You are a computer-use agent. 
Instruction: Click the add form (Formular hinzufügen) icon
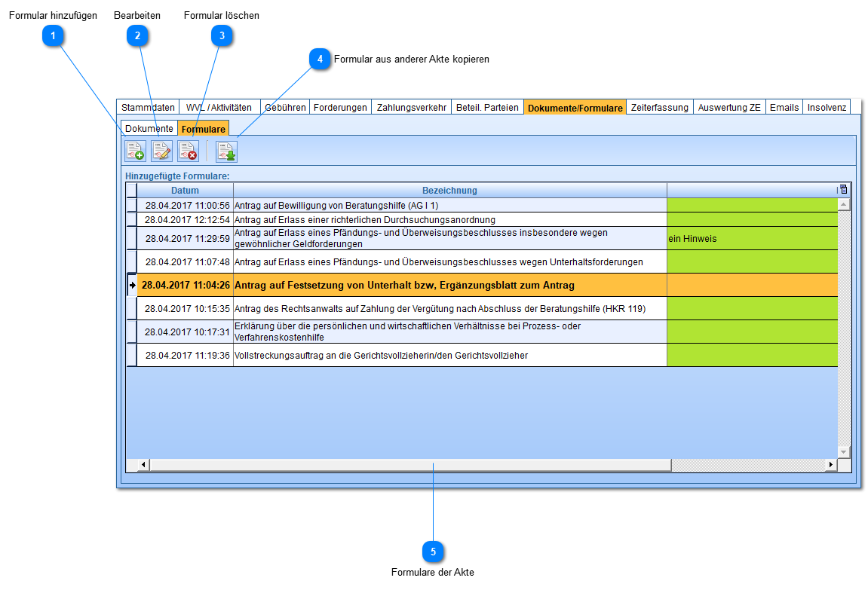click(x=136, y=151)
